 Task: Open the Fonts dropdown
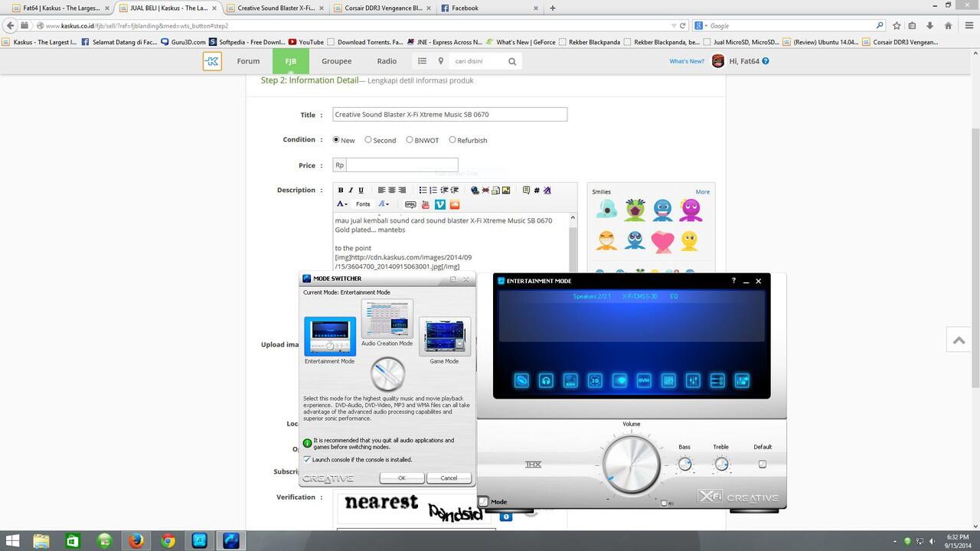(x=363, y=204)
